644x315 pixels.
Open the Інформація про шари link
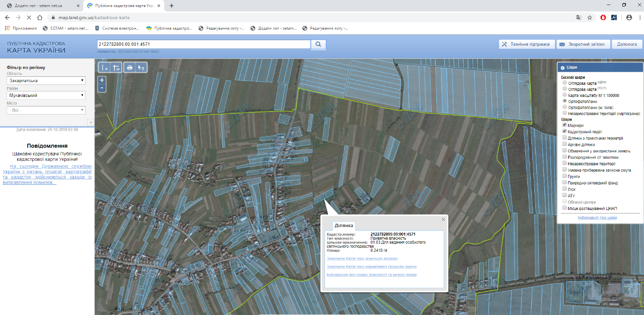(597, 218)
